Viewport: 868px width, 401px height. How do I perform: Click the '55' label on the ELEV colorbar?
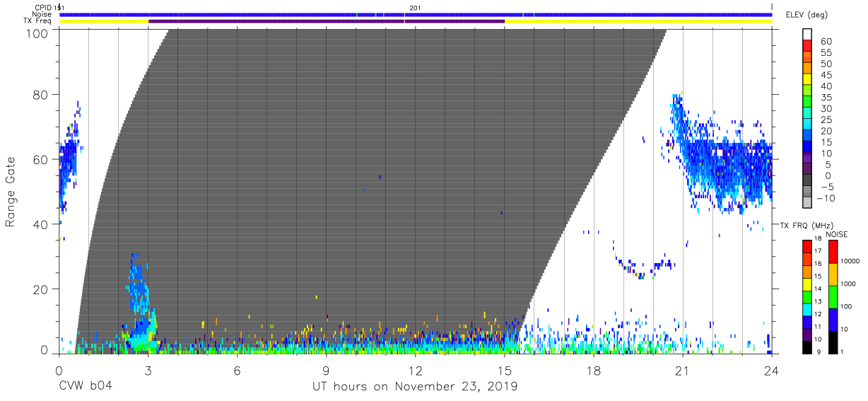[x=827, y=53]
